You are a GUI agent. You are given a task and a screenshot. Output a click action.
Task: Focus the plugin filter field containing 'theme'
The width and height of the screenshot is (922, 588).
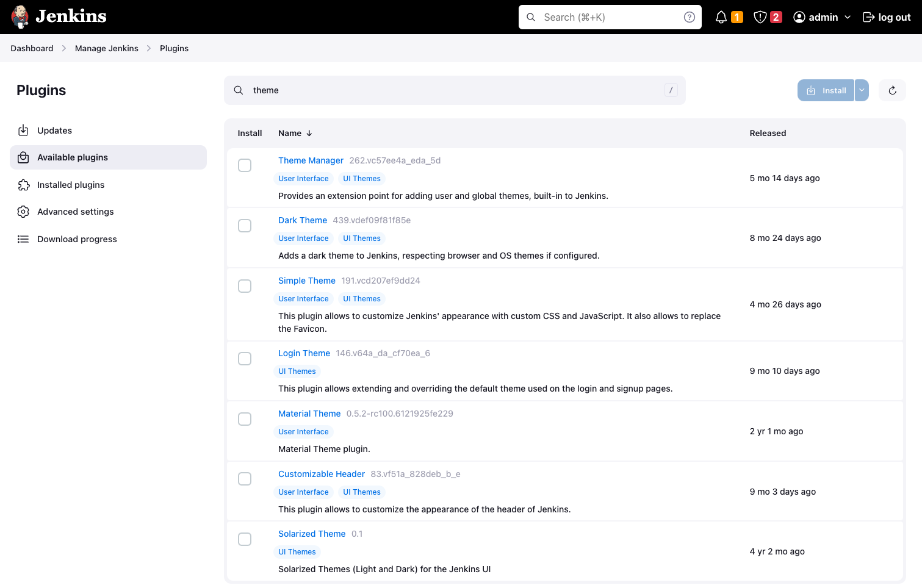(455, 90)
